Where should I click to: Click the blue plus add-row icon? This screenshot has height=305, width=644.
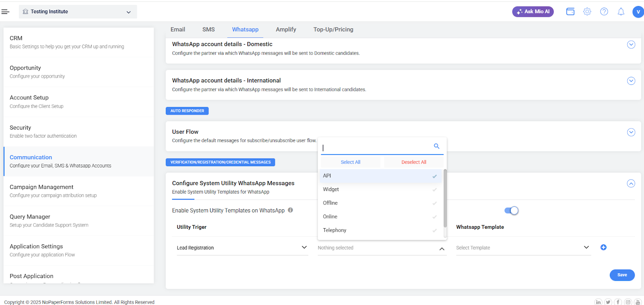[x=603, y=247]
